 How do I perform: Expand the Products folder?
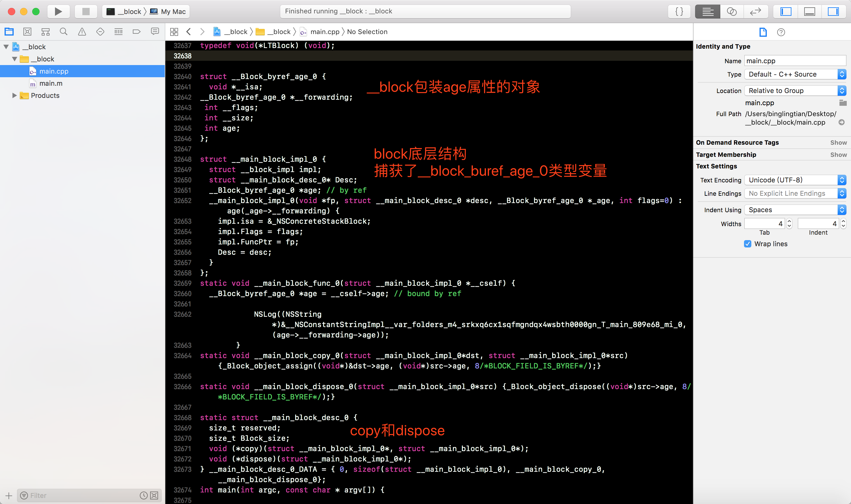tap(15, 96)
